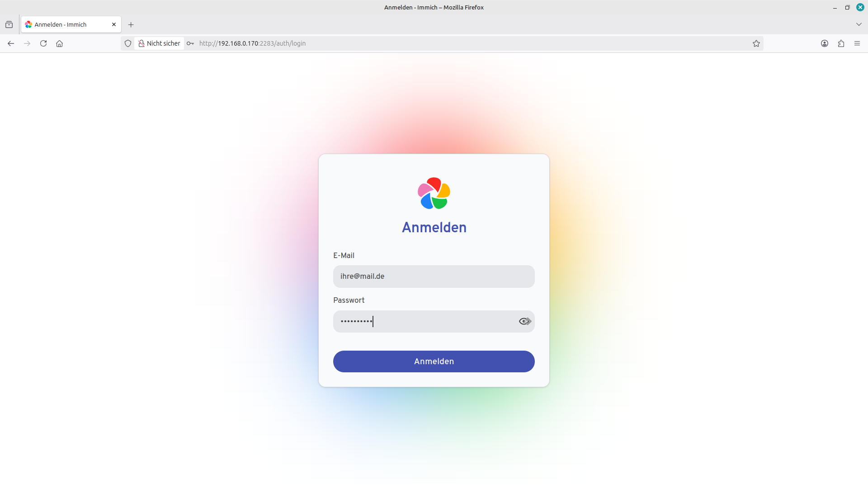Reload the login page
The height and width of the screenshot is (488, 868).
pyautogui.click(x=43, y=43)
